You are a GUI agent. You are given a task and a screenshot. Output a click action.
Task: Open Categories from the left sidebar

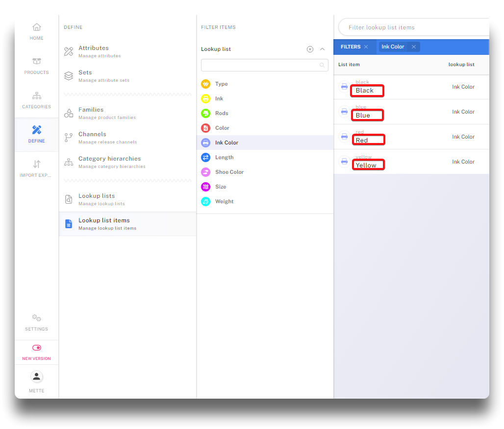point(36,100)
